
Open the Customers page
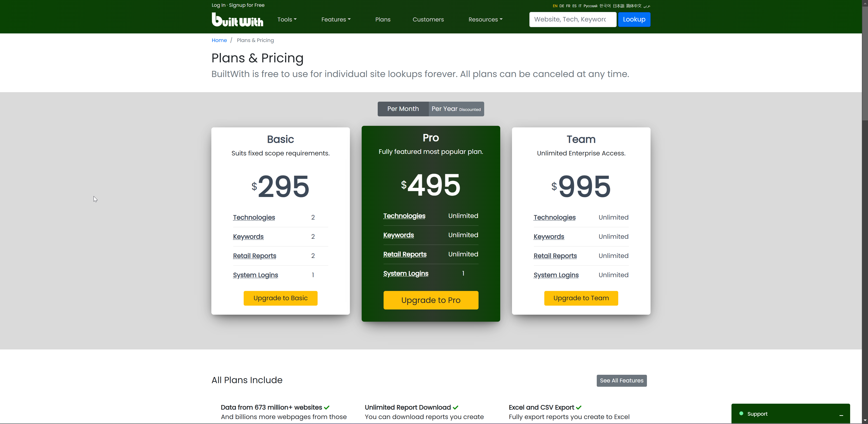click(x=428, y=19)
